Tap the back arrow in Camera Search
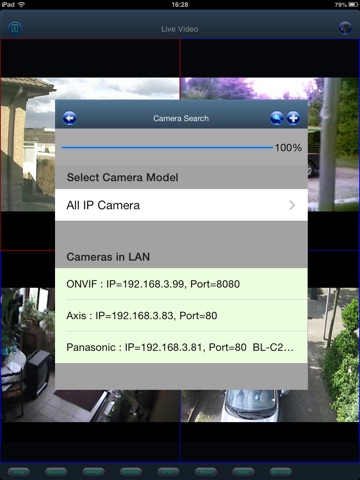360x480 pixels. click(x=69, y=118)
